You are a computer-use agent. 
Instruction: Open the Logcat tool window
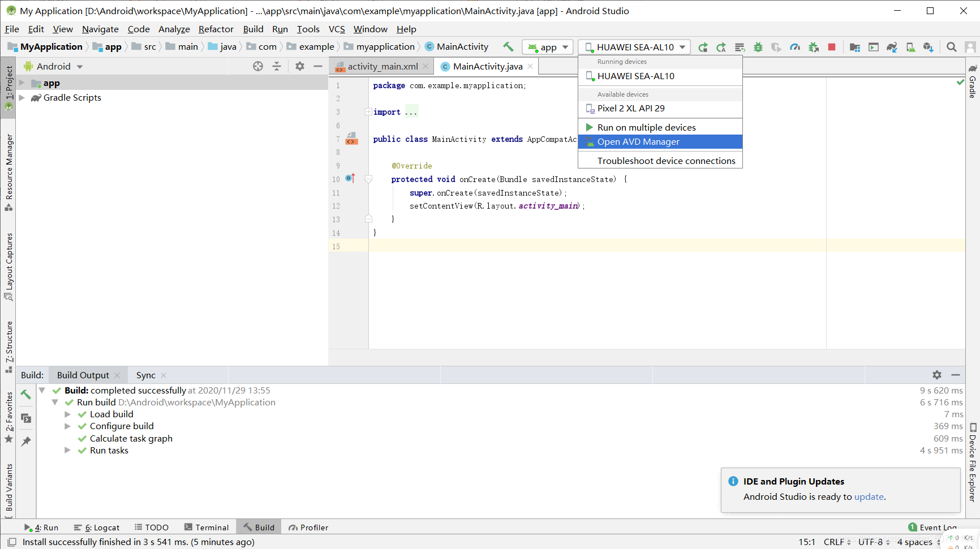tap(97, 528)
